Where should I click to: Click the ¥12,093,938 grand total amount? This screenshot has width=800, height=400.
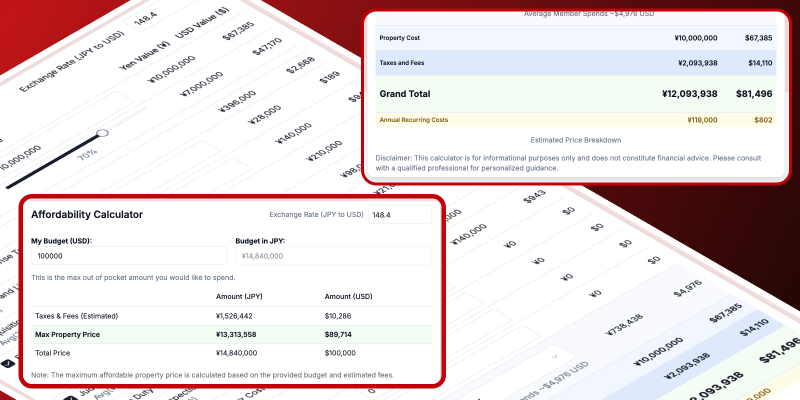pos(689,94)
